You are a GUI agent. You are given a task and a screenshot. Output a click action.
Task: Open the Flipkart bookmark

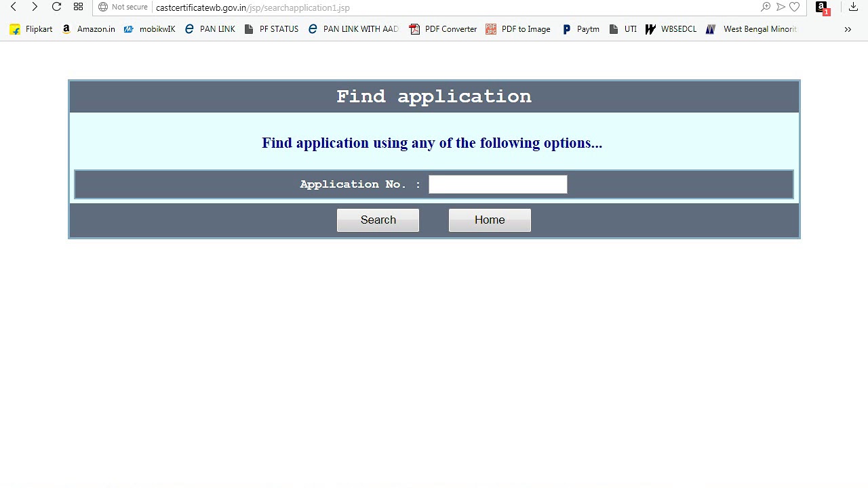31,29
